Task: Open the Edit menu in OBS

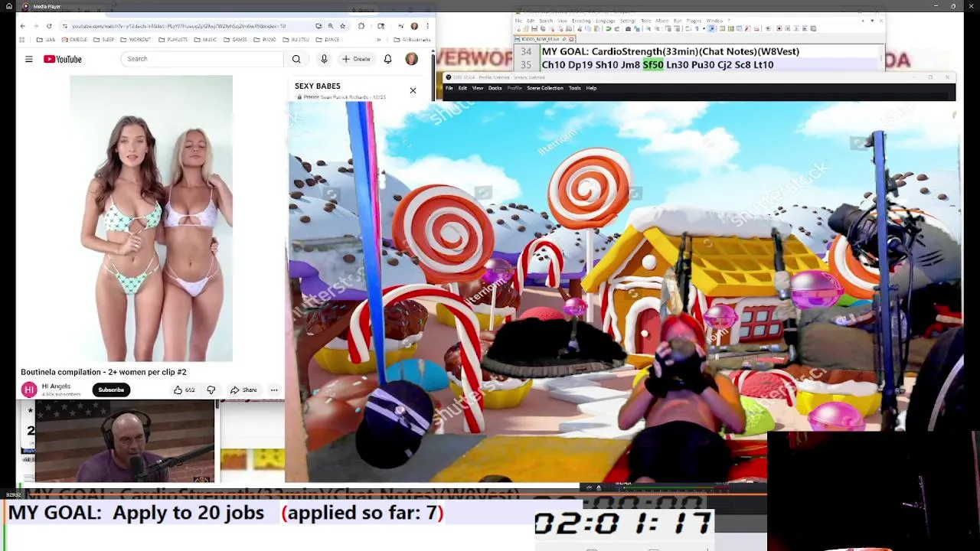Action: 462,88
